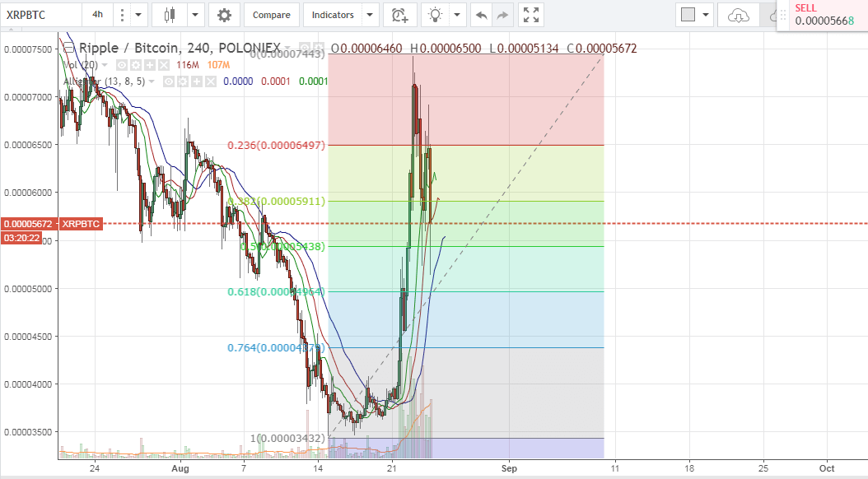Click the Alligator plus icon
The width and height of the screenshot is (868, 479).
pos(197,81)
